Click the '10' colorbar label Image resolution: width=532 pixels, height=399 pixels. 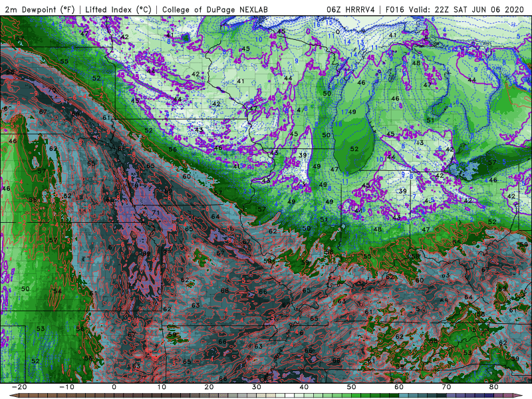pos(162,387)
